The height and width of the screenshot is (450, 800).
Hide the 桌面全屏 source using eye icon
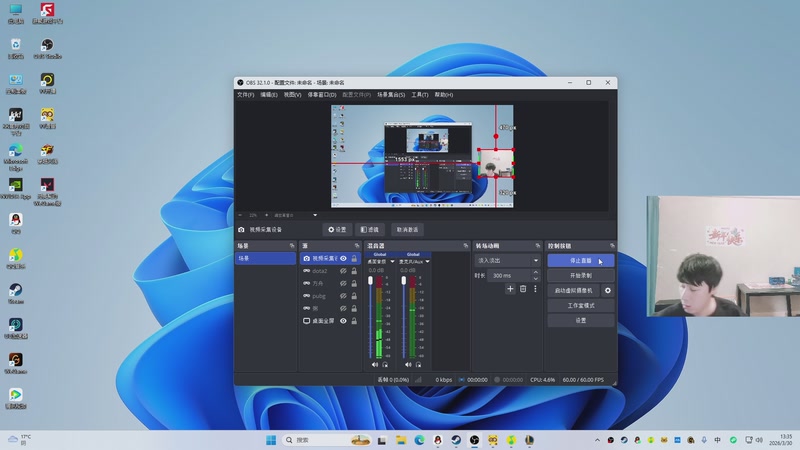point(343,321)
